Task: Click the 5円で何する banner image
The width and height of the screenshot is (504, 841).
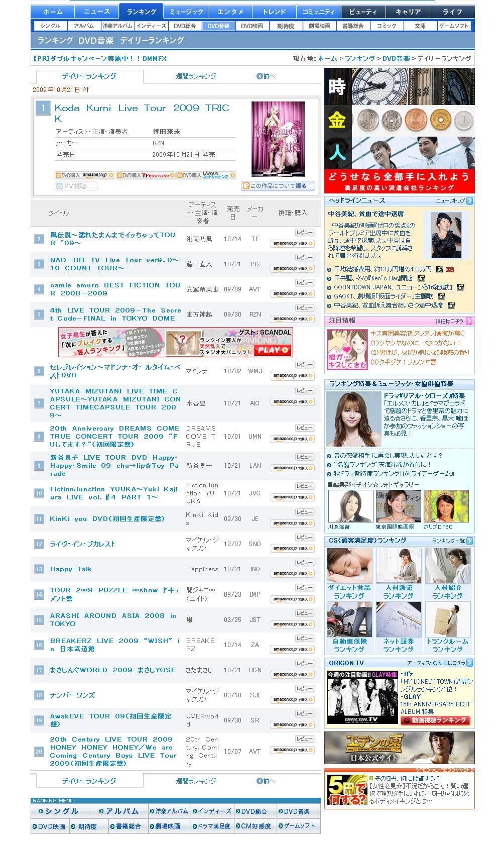Action: coord(346,791)
